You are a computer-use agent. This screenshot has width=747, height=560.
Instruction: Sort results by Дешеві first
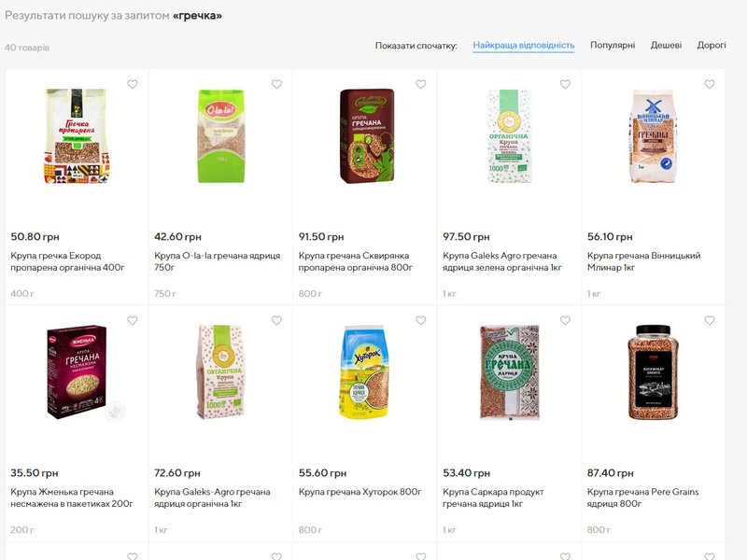(x=666, y=45)
